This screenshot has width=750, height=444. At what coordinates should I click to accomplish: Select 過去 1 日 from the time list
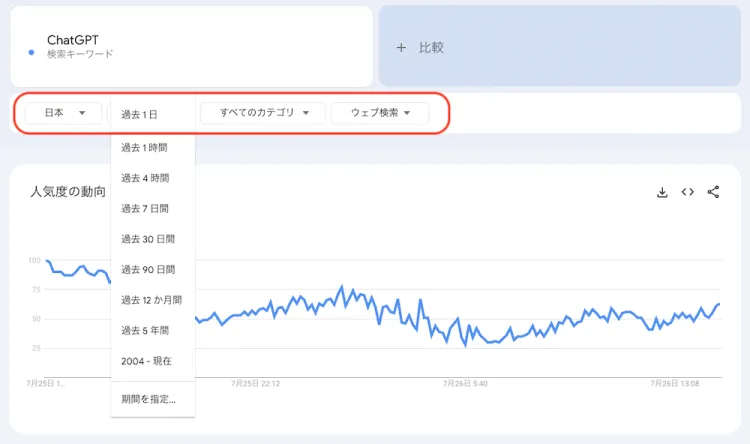point(153,115)
